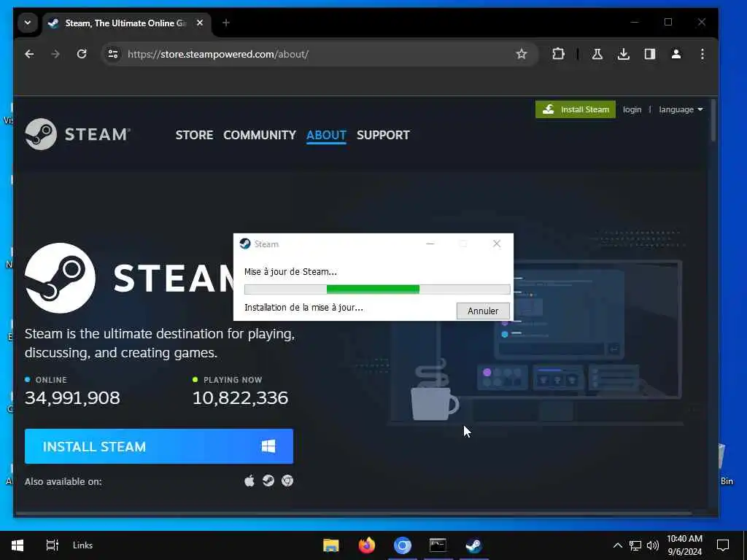Screen dimensions: 747x560
Task: Open the STORE menu
Action: pos(194,135)
